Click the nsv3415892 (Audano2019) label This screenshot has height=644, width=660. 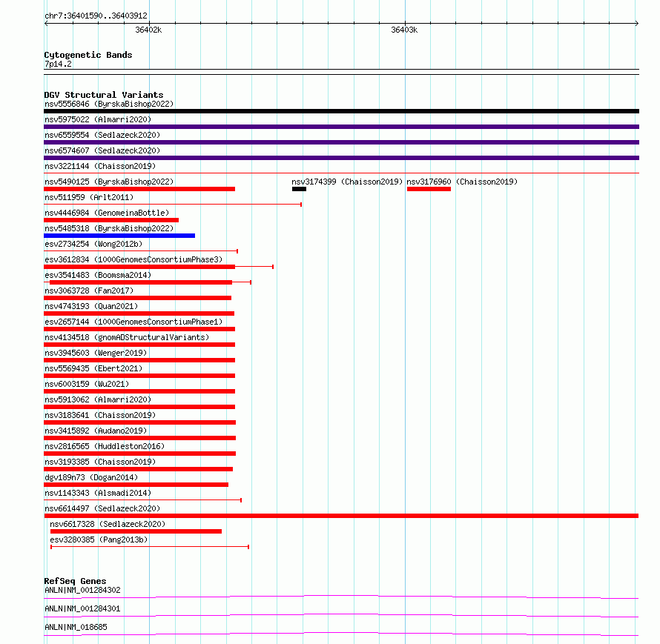(x=96, y=431)
